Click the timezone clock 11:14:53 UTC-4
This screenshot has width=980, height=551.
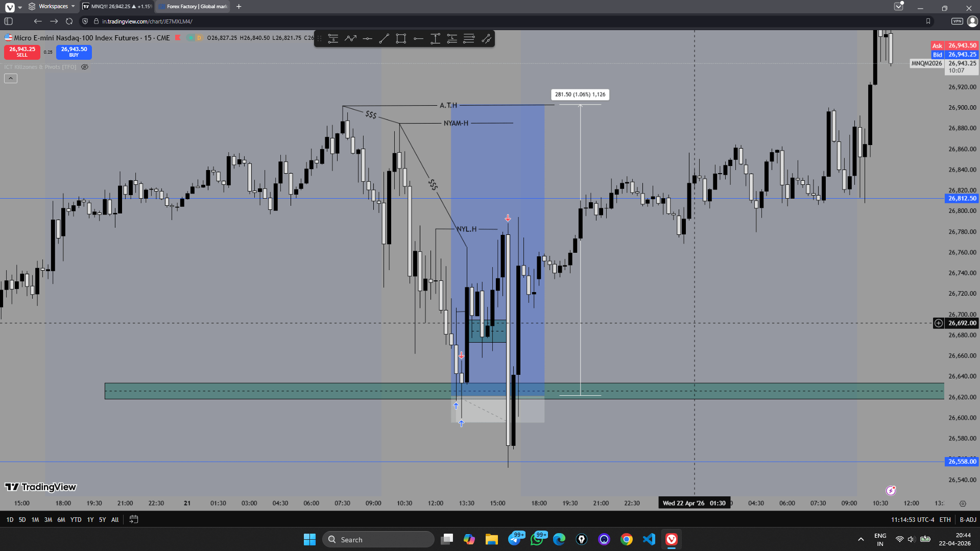pos(912,519)
